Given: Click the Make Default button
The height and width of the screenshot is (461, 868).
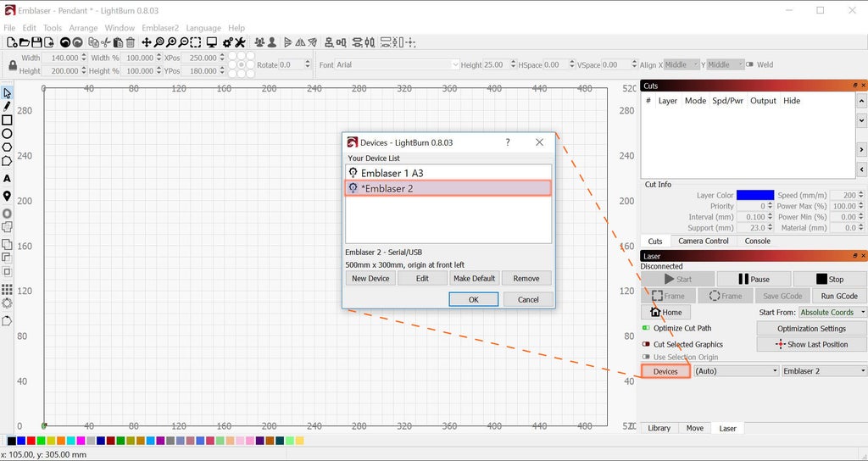Looking at the screenshot, I should pos(475,278).
